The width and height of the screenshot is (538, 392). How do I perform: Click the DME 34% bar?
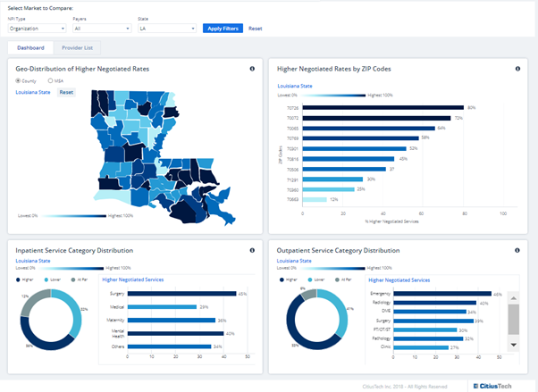[x=430, y=312]
